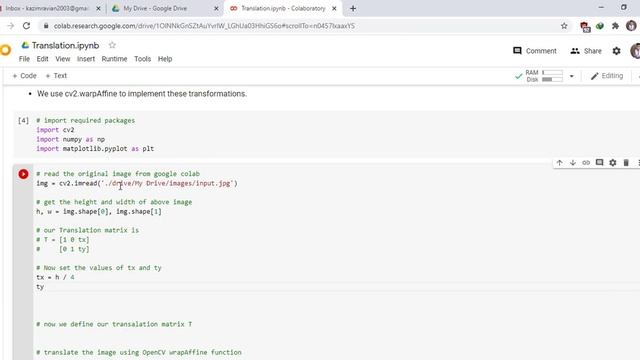
Task: Place cursor on the 'tx = h / 4' line
Action: tap(56, 277)
